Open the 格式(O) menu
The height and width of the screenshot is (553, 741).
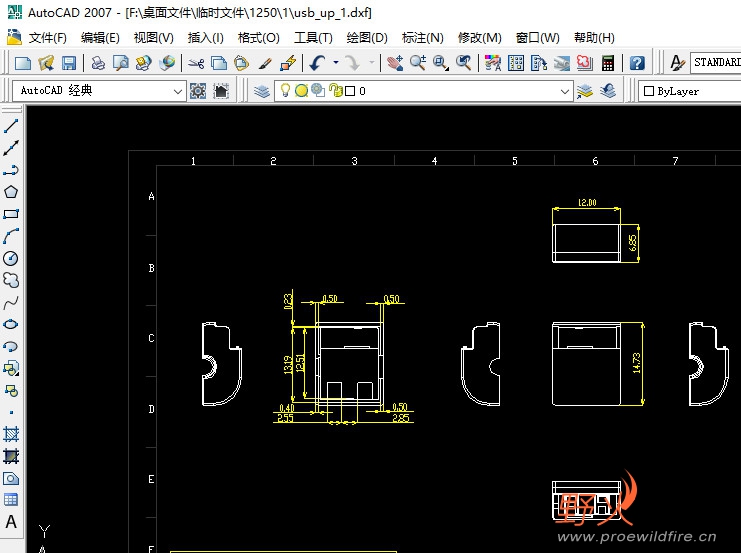tap(258, 37)
